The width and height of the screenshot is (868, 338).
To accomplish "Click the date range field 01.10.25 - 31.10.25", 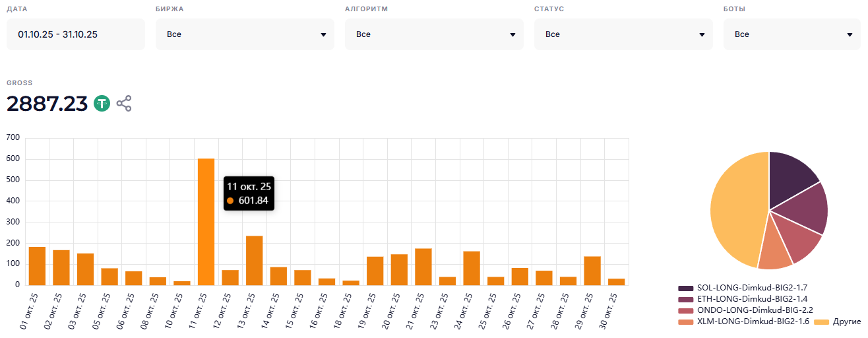I will point(75,34).
